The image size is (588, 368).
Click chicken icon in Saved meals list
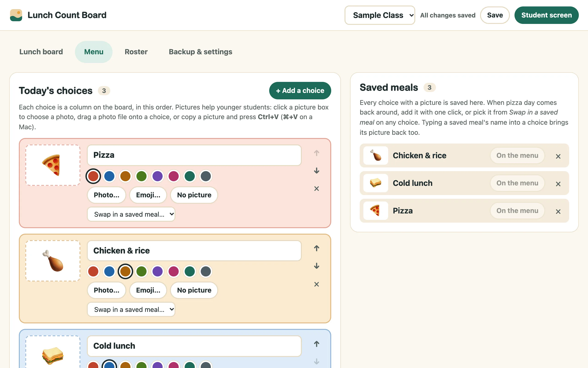click(376, 155)
